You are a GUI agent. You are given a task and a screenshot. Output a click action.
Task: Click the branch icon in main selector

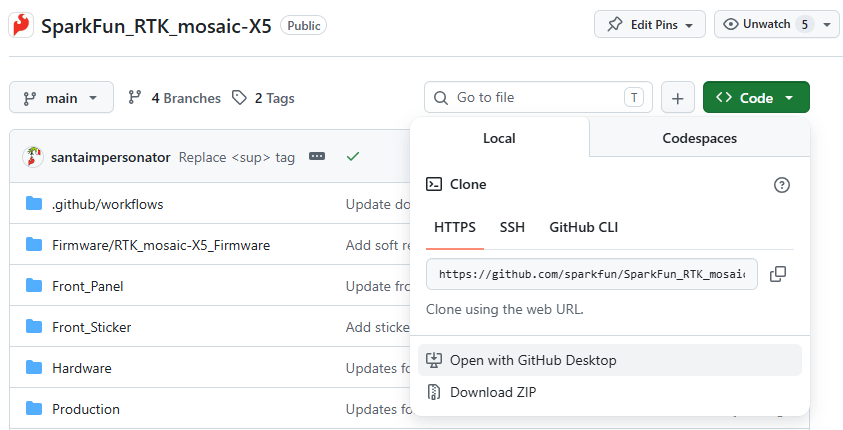pos(30,98)
